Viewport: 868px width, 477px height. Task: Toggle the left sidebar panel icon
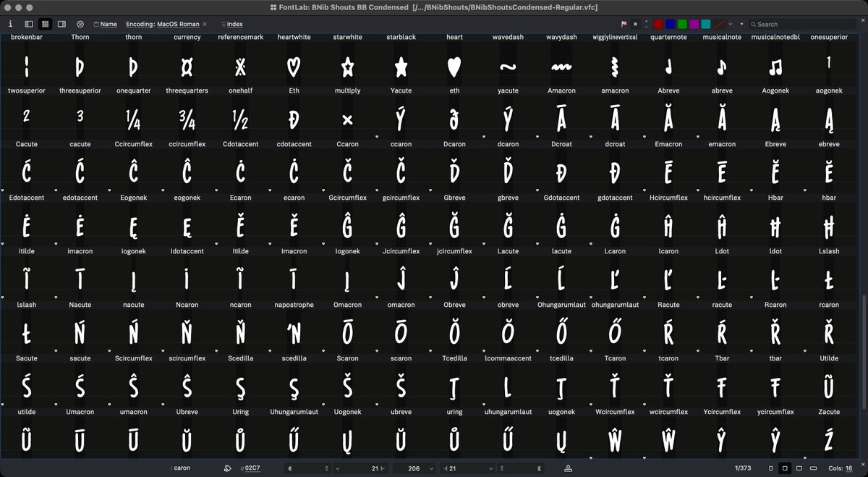coord(29,24)
